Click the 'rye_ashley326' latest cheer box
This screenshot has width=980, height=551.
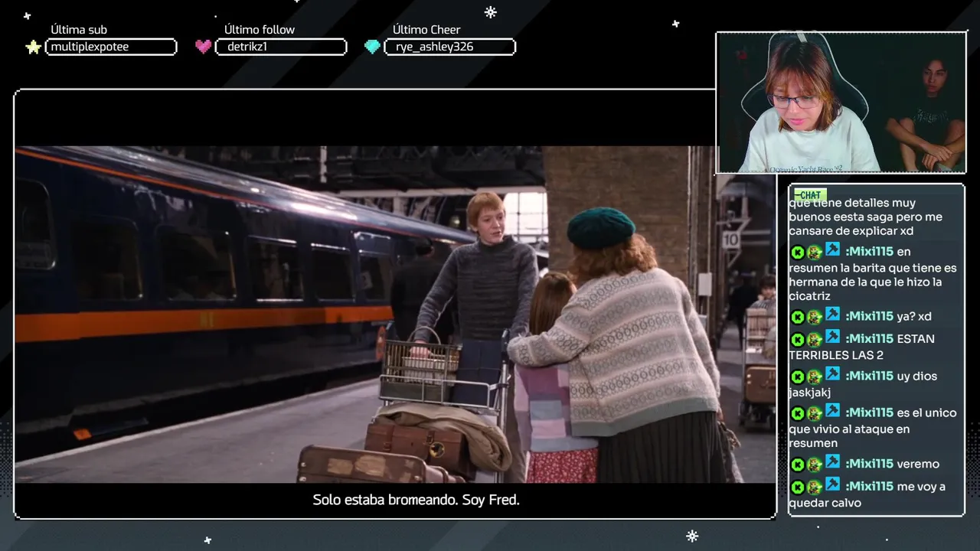coord(450,47)
